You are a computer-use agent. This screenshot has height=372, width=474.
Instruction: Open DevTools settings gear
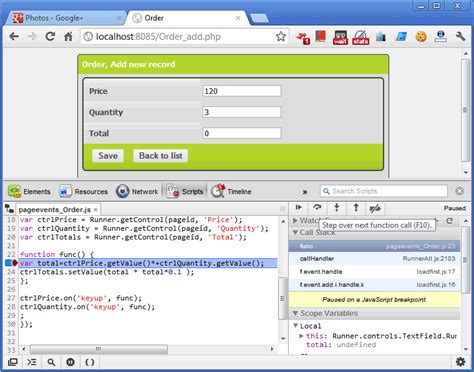[x=460, y=361]
